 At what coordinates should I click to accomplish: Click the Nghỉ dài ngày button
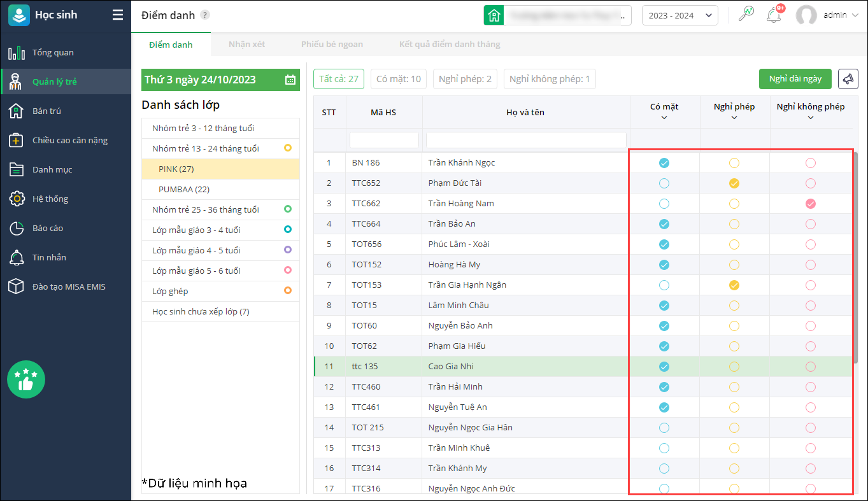[795, 79]
